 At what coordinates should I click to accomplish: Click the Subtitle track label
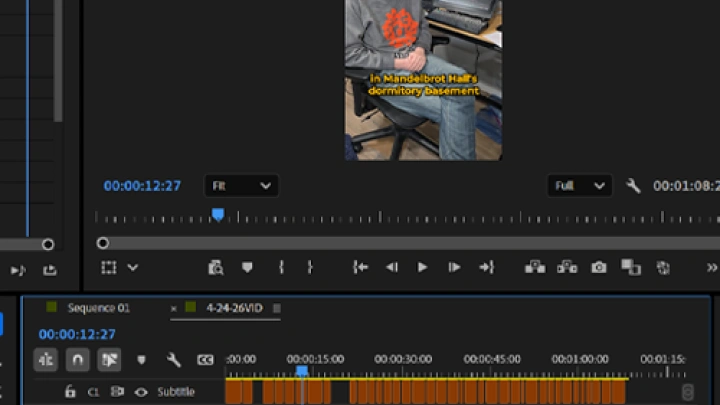[176, 392]
